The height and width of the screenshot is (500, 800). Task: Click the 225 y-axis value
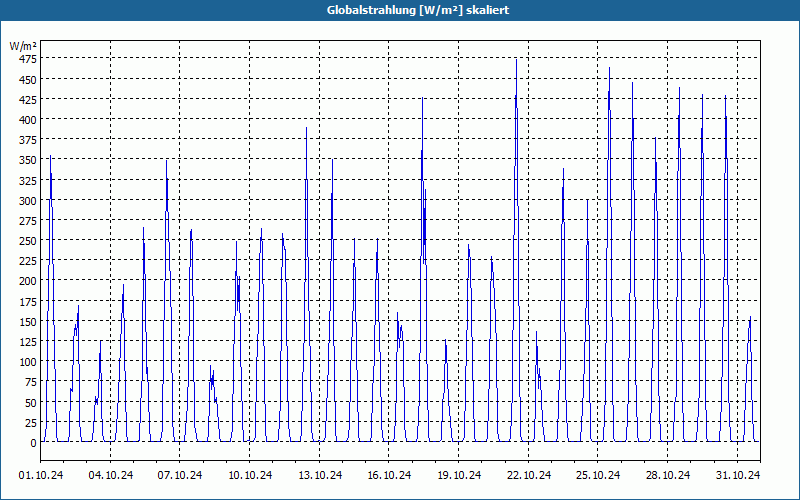click(28, 261)
